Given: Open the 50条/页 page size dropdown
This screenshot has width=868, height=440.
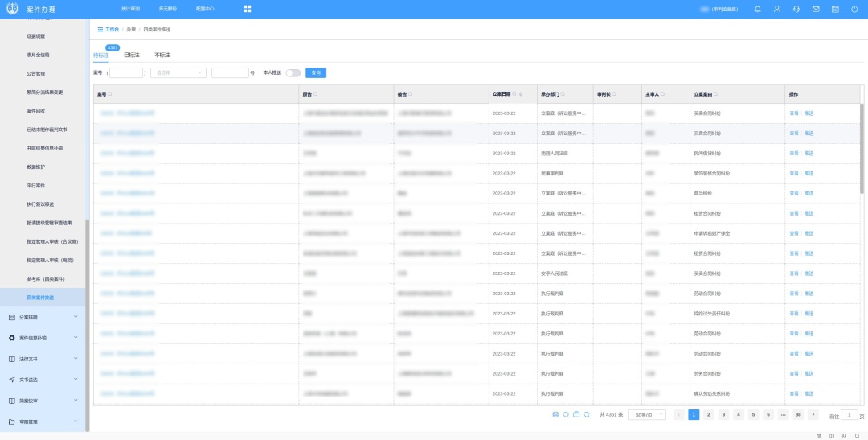Looking at the screenshot, I should 647,415.
